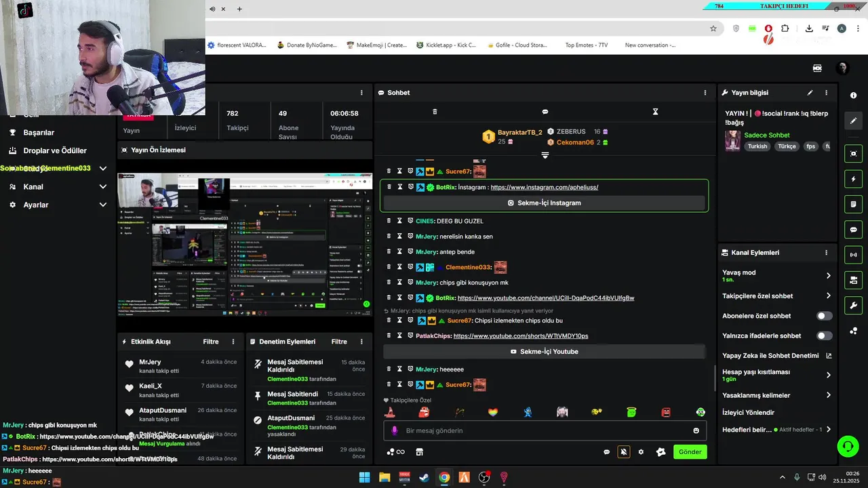Screen dimensions: 868x488
Task: Open Sohbet panel three-dot menu
Action: (706, 93)
